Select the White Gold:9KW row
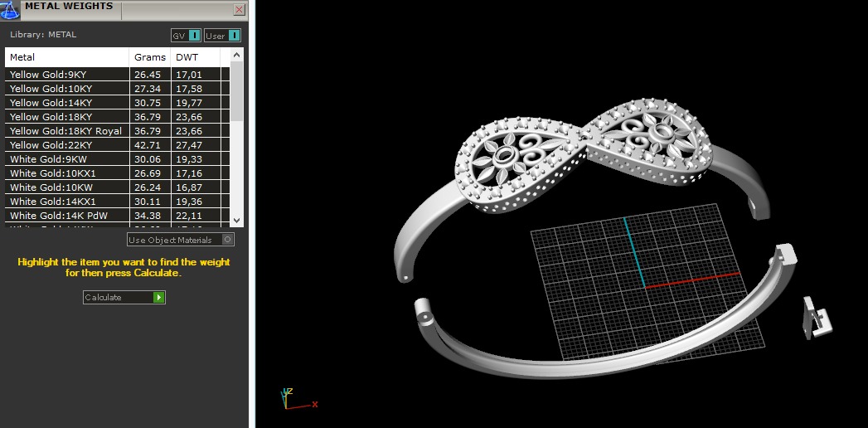This screenshot has width=868, height=428. click(x=118, y=159)
